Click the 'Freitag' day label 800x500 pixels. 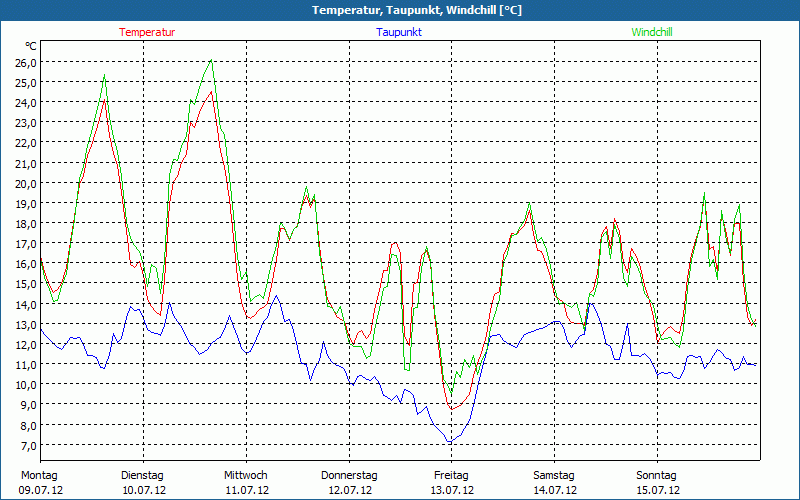451,476
